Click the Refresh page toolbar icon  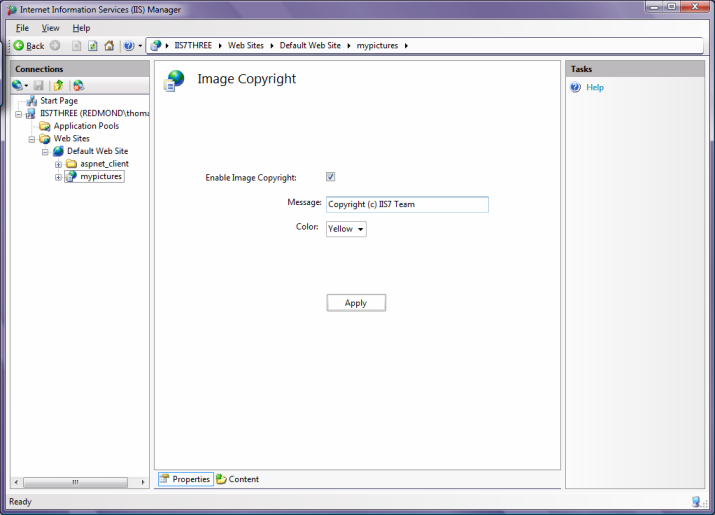click(93, 46)
